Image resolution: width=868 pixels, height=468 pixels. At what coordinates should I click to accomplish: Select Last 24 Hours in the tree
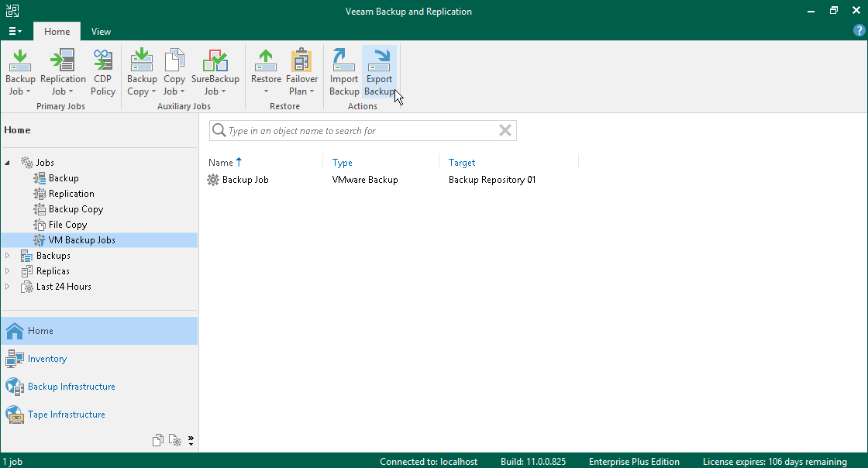click(64, 287)
